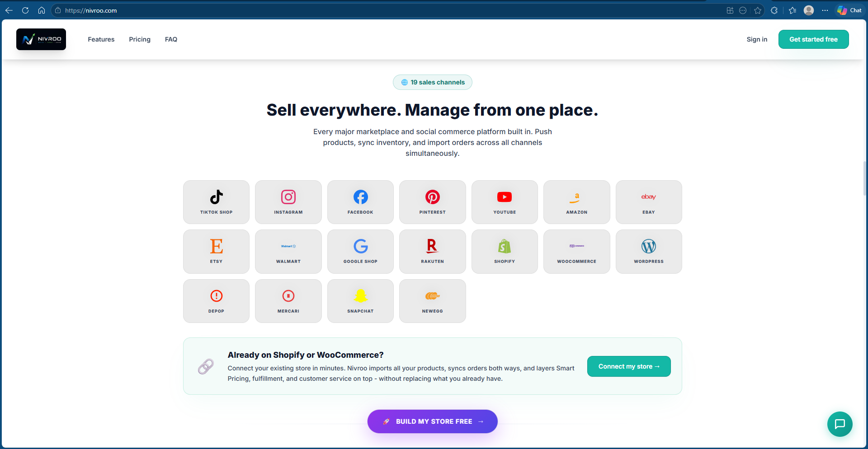Click the install app icon in address bar

click(730, 10)
